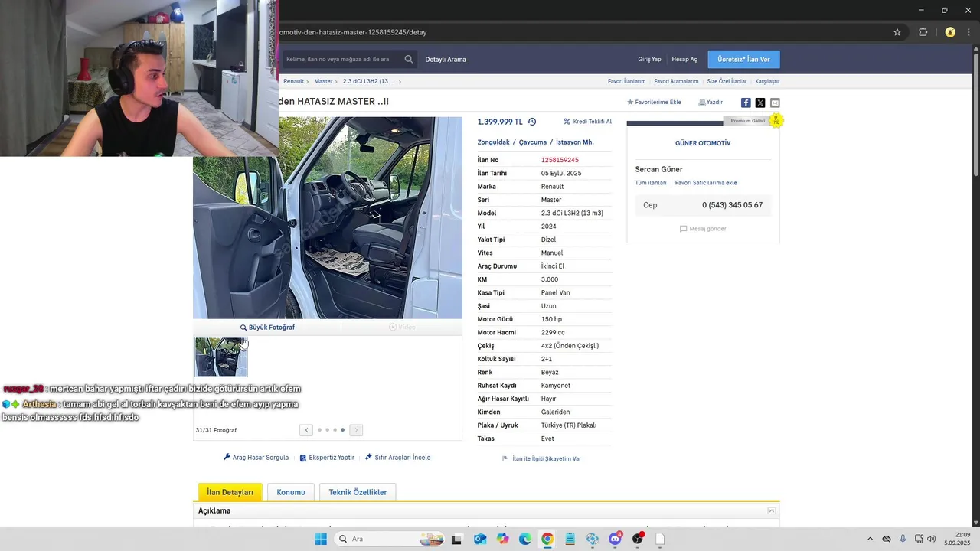Print the listing with Yazdır
This screenshot has height=551, width=980.
click(x=710, y=102)
